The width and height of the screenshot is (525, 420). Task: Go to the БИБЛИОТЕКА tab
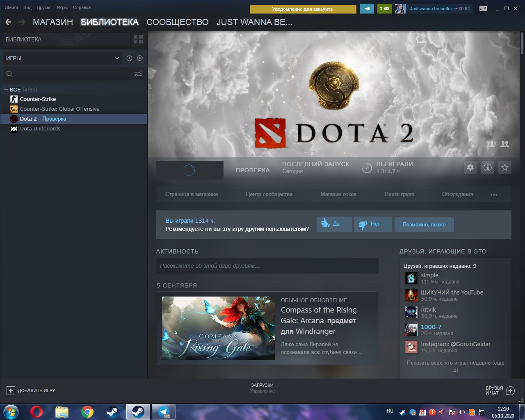[110, 22]
